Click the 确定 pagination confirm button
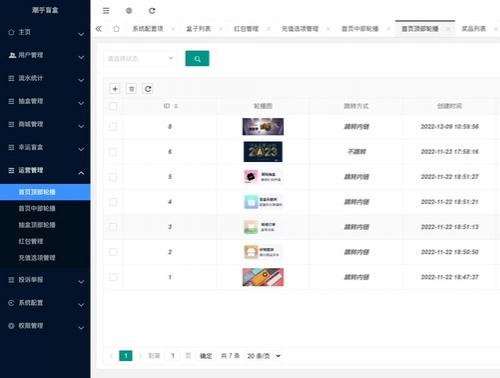 [x=206, y=356]
